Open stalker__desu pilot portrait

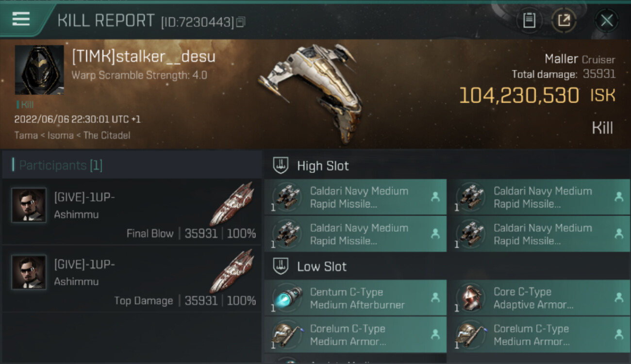pyautogui.click(x=39, y=69)
